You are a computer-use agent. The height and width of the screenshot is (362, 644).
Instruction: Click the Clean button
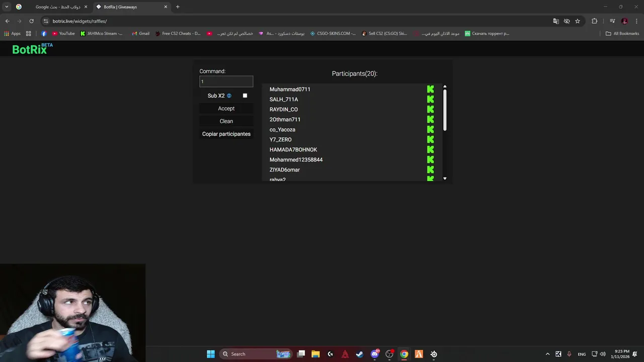[226, 121]
